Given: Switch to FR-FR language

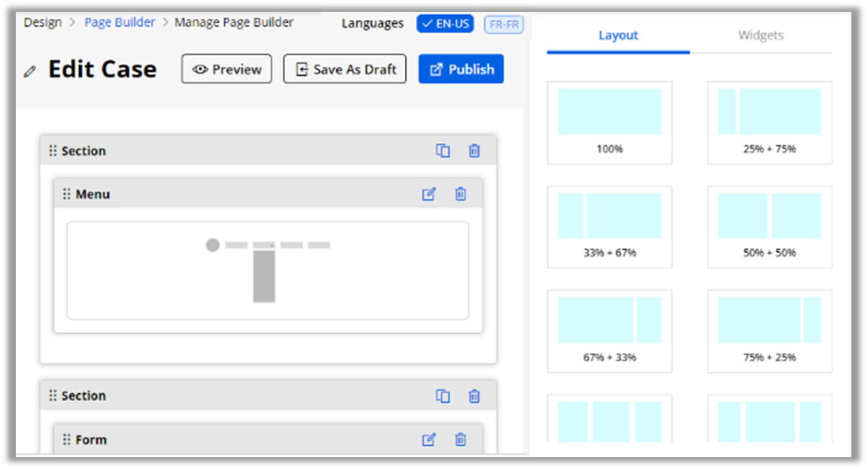Looking at the screenshot, I should coord(503,24).
